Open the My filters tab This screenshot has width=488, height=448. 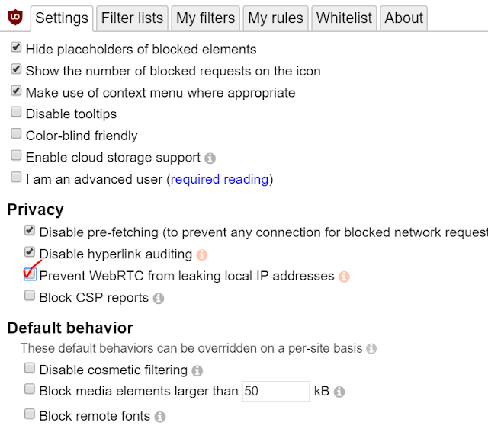pos(207,18)
